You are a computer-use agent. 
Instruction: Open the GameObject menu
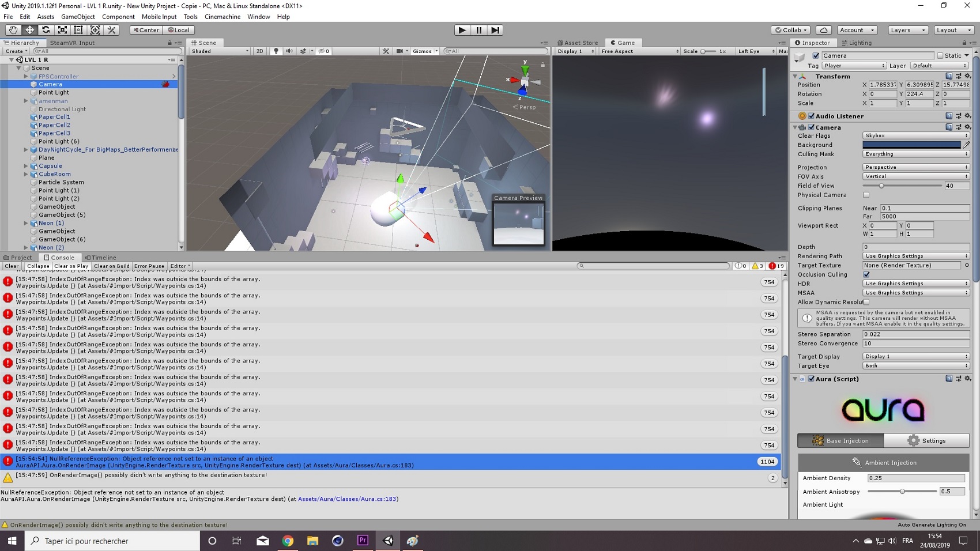(x=78, y=17)
